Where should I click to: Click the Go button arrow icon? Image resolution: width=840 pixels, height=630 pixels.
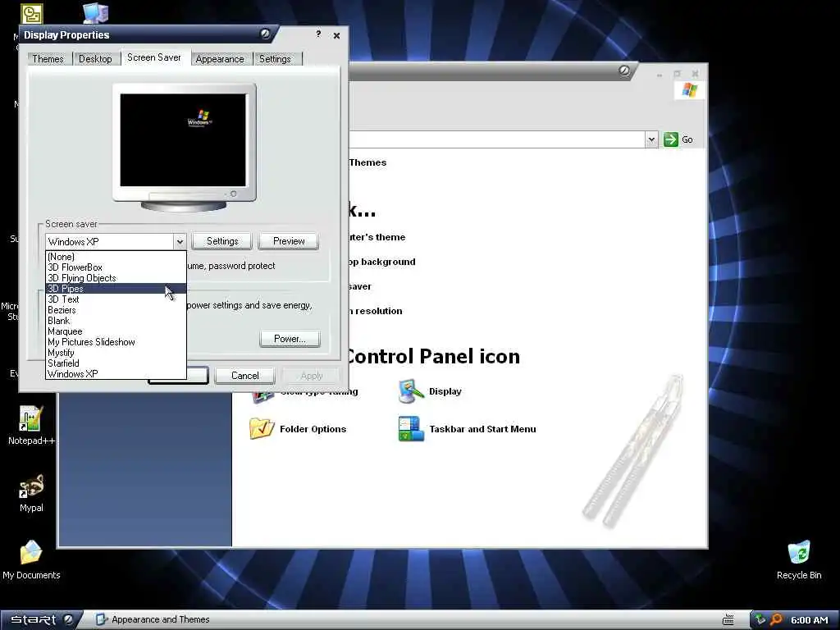(x=671, y=139)
